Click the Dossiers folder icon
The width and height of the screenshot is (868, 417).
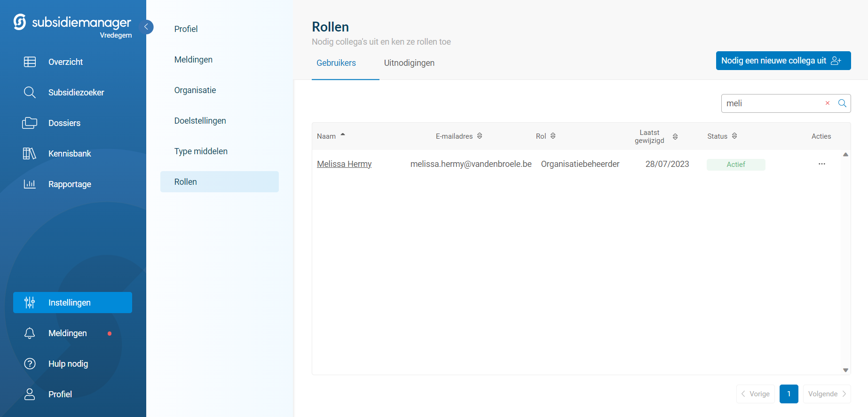[x=30, y=123]
